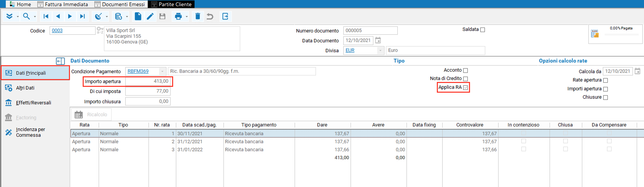Uncheck the Applica RA checkbox
This screenshot has height=187, width=644.
tap(465, 87)
